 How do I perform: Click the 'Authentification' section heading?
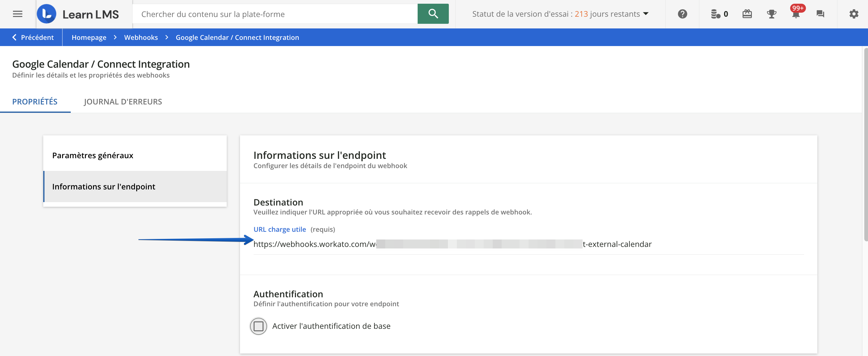[288, 294]
